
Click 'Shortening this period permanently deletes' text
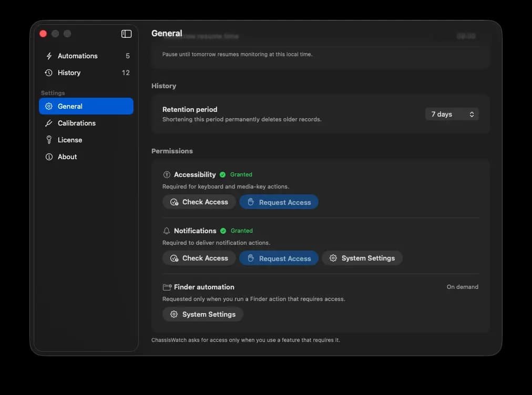(x=242, y=119)
